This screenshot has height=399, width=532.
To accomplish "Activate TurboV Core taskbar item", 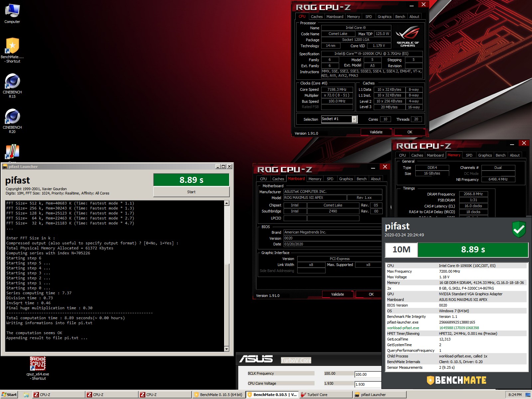I will [x=326, y=395].
